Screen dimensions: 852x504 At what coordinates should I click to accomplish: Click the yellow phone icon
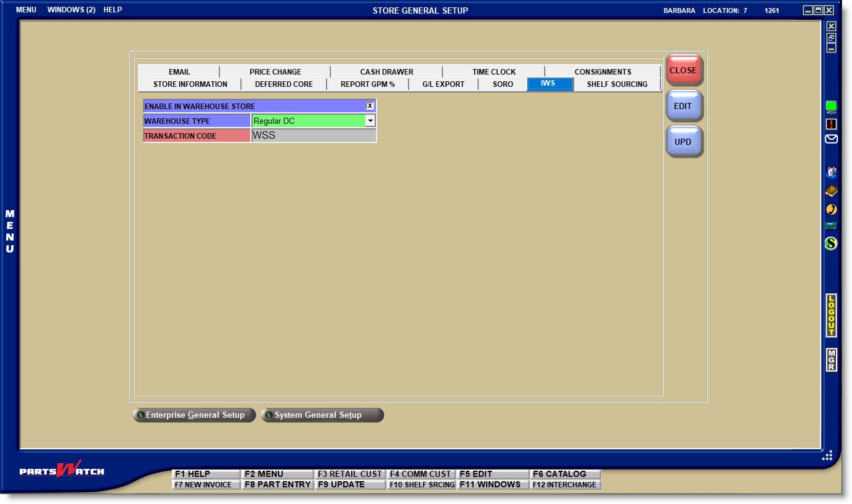831,209
